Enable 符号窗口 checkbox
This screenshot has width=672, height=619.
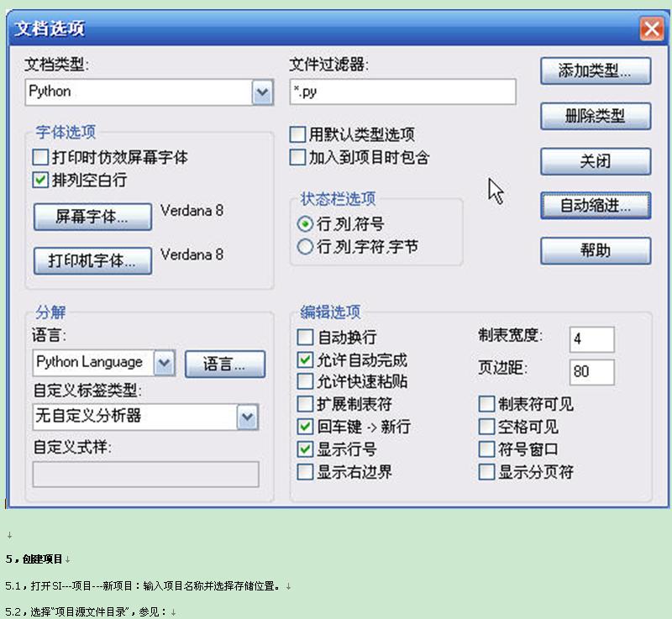(486, 449)
